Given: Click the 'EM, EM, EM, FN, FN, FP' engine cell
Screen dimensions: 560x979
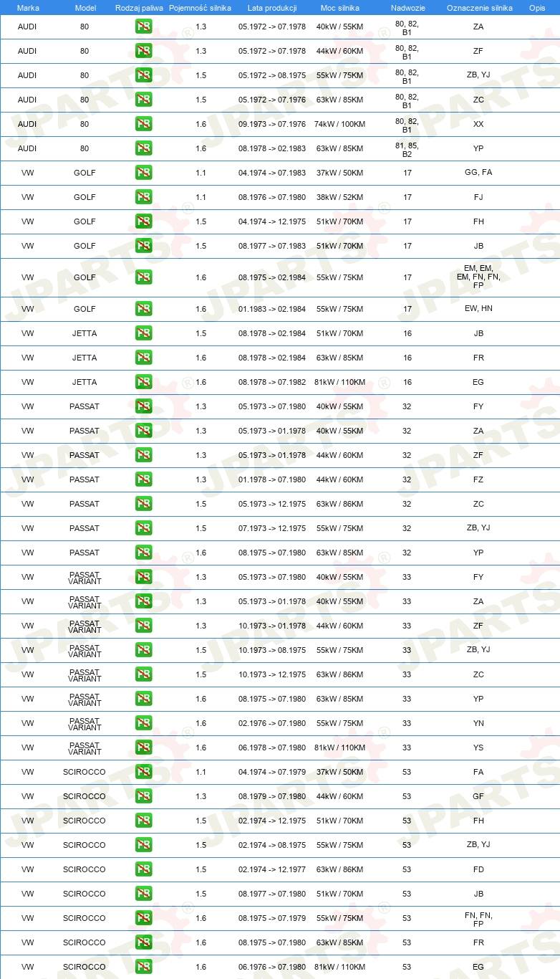Looking at the screenshot, I should (x=478, y=277).
